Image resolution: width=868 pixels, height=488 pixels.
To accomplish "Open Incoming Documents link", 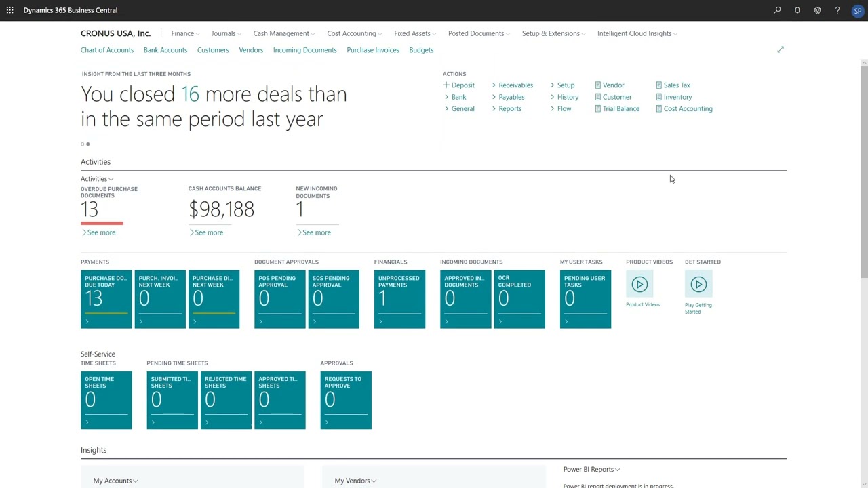I will pos(305,50).
